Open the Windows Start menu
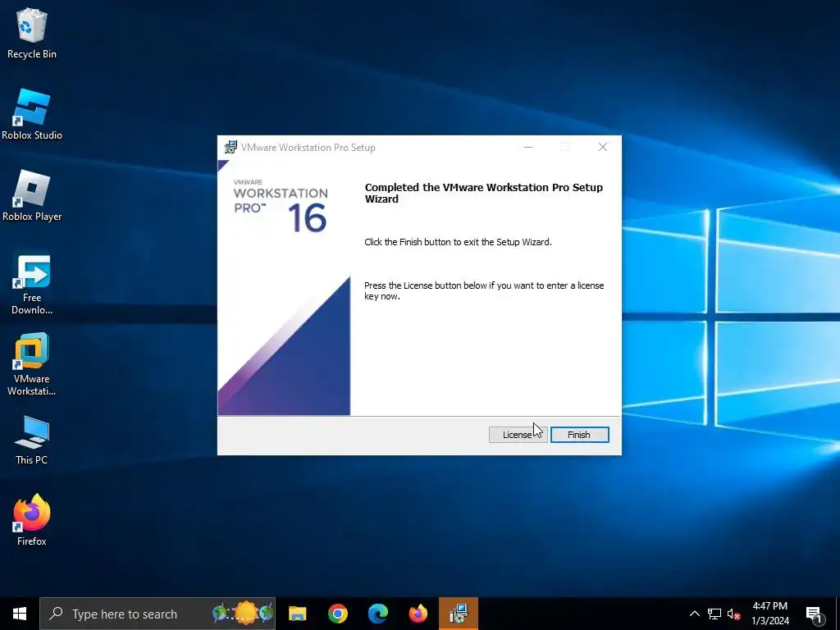 coord(20,614)
